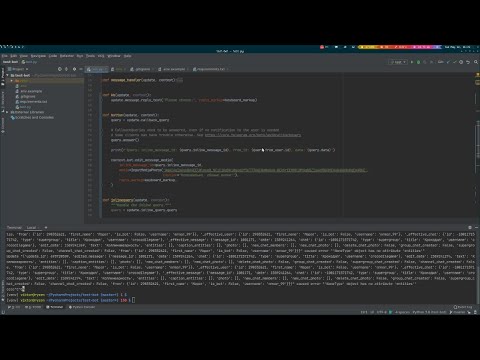Select the Local terminal tab
Image resolution: width=480 pixels, height=360 pixels.
click(x=32, y=227)
